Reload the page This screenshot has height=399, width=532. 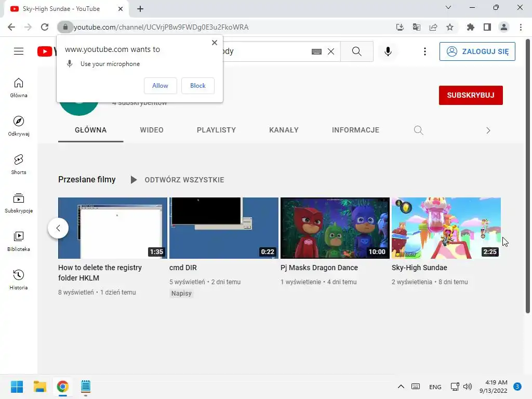click(x=45, y=27)
